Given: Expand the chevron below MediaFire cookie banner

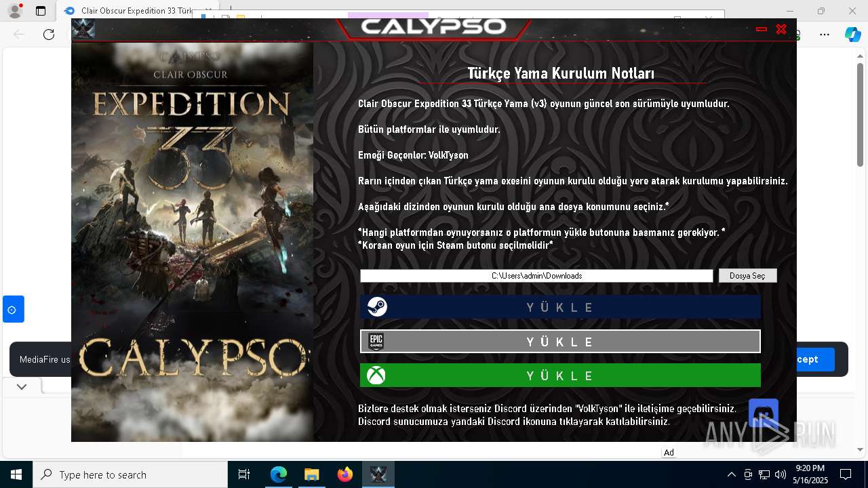Looking at the screenshot, I should [x=22, y=386].
